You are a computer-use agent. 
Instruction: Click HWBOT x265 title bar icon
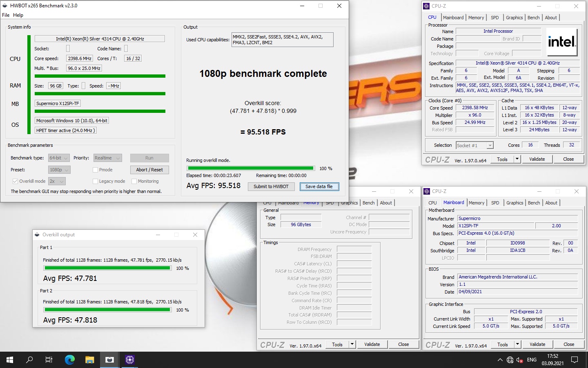5,6
